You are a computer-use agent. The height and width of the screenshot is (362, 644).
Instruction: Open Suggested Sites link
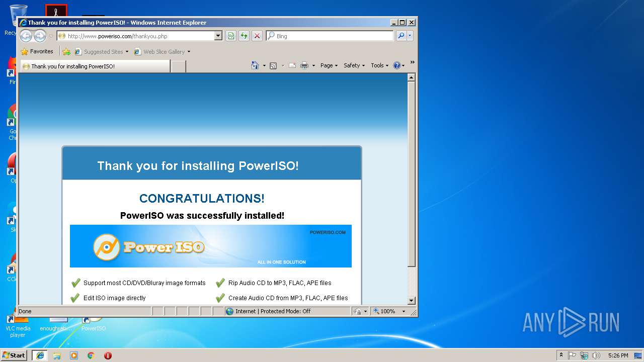(x=101, y=51)
